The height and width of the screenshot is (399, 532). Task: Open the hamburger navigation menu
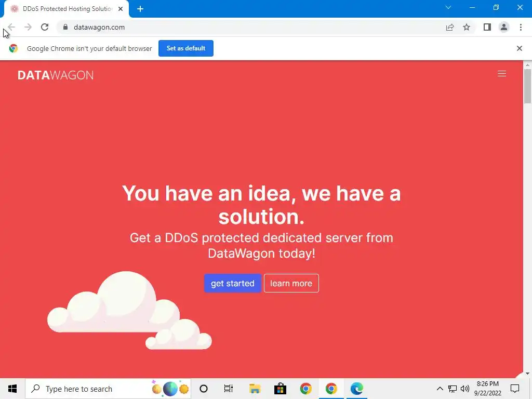502,74
